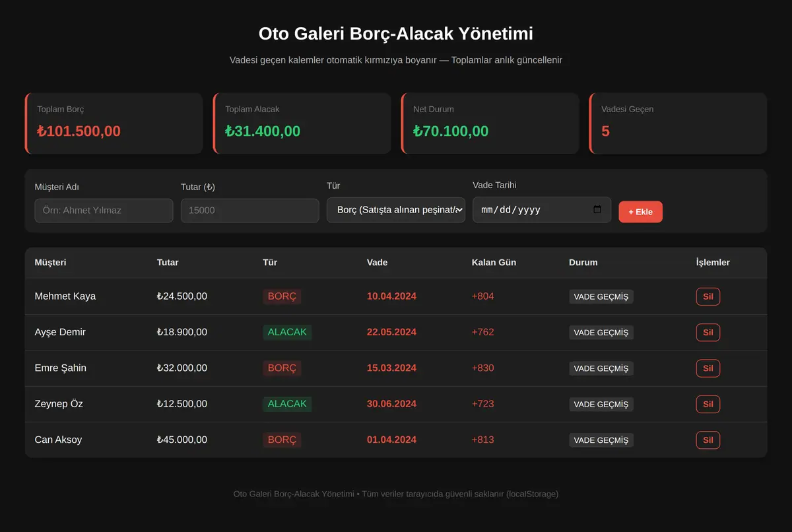The height and width of the screenshot is (532, 792).
Task: Click the Tutar column header
Action: tap(168, 262)
